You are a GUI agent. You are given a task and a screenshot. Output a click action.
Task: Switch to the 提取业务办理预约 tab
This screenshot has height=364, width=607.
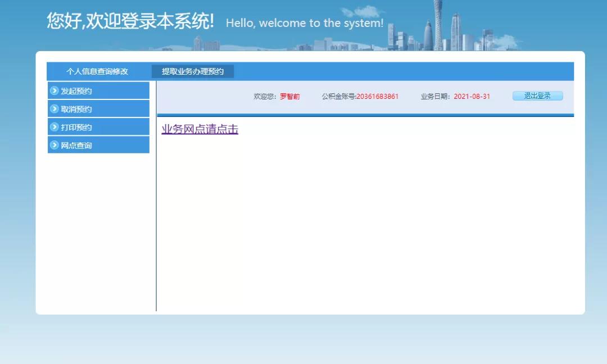pyautogui.click(x=193, y=71)
